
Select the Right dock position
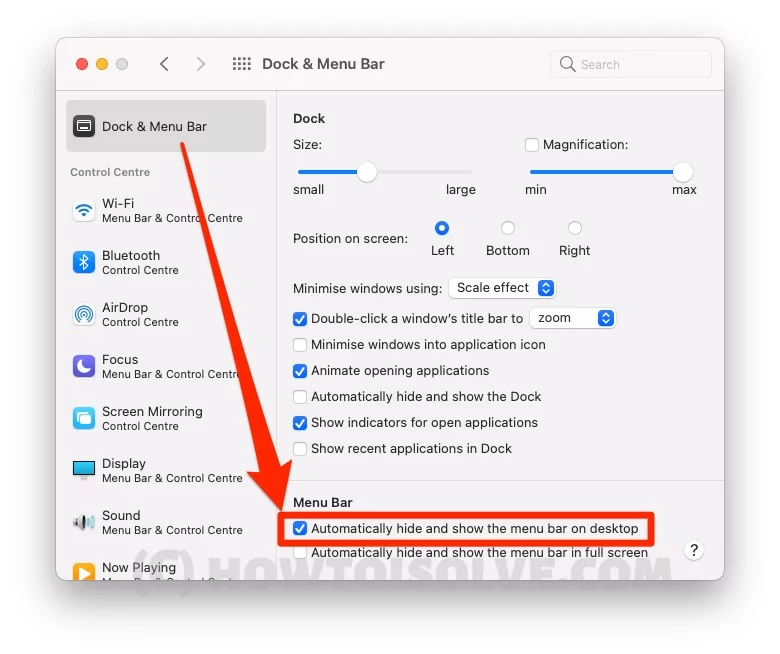point(575,228)
